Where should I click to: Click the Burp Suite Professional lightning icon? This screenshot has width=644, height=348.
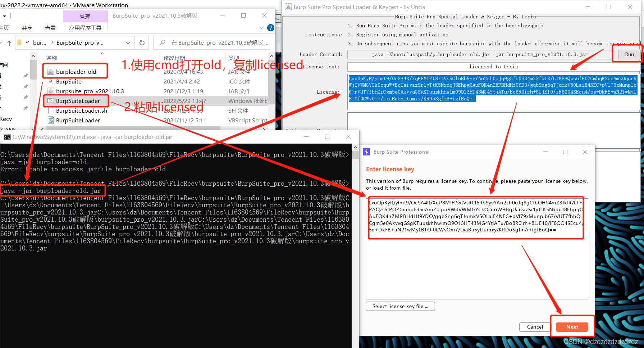coord(366,152)
